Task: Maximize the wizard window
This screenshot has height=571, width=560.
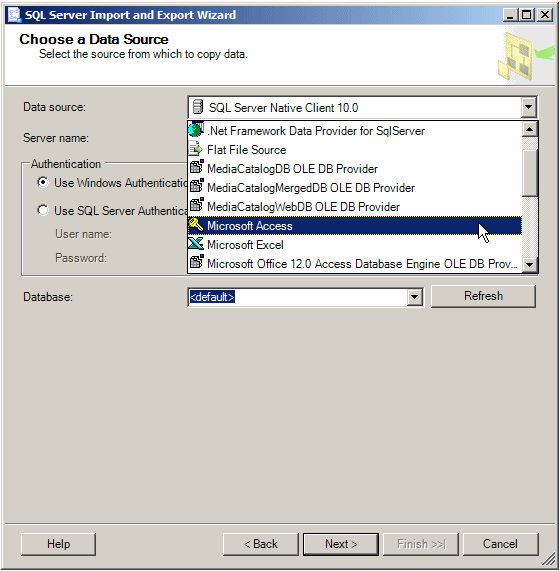Action: 527,15
